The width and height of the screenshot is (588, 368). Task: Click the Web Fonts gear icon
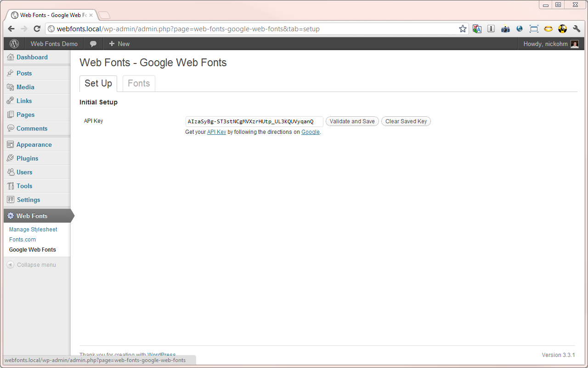pos(11,216)
